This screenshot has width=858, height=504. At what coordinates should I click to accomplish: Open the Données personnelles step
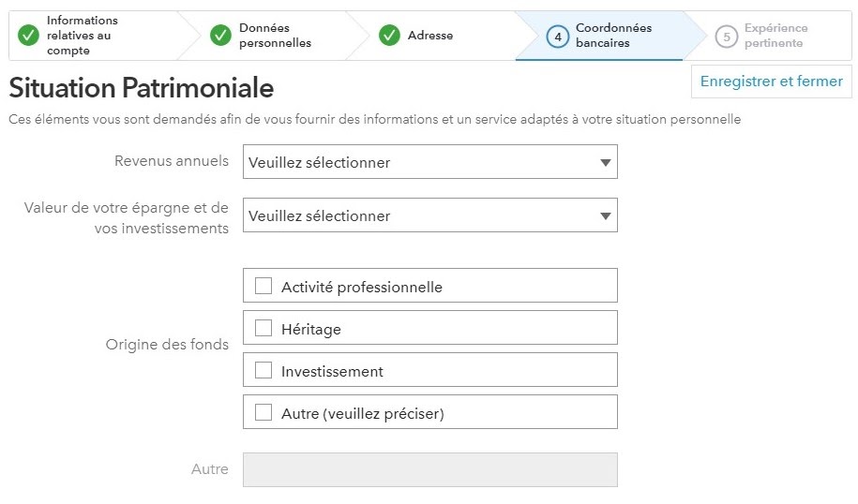[x=275, y=36]
